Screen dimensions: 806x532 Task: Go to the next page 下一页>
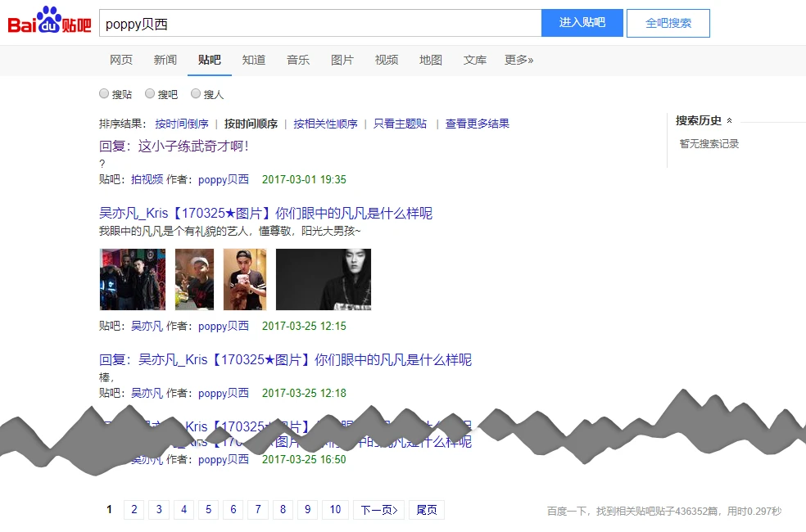pyautogui.click(x=379, y=510)
